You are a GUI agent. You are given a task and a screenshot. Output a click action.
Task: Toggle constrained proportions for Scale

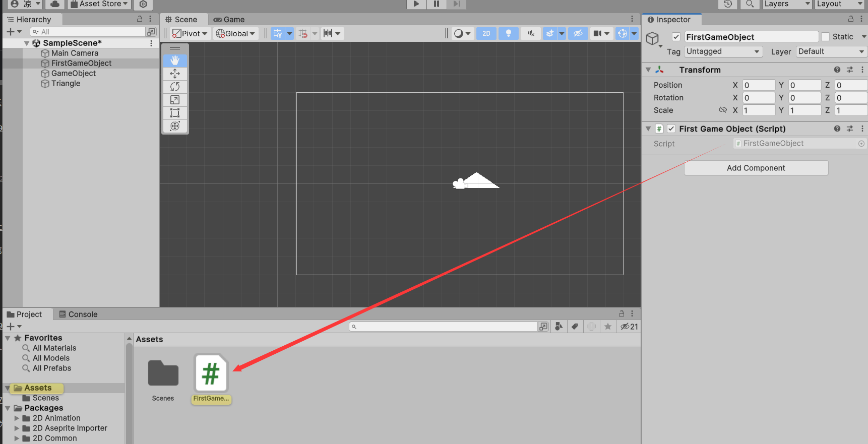723,110
